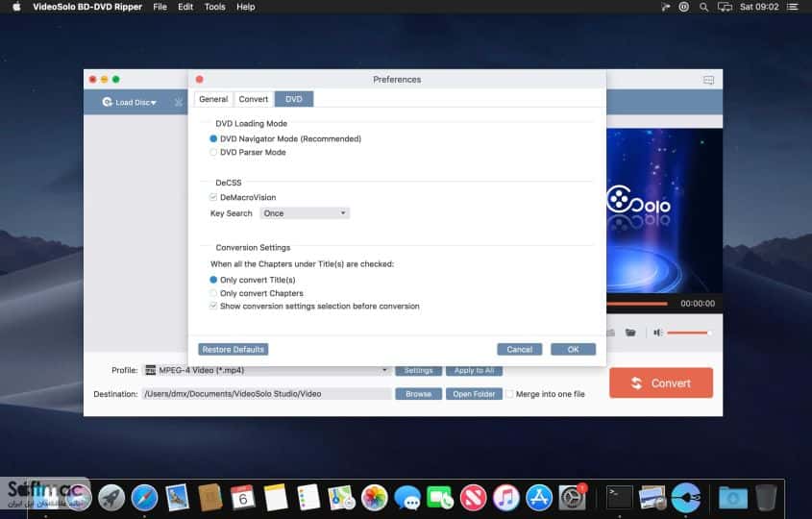The image size is (812, 519).
Task: Open the Help menu
Action: pos(245,7)
